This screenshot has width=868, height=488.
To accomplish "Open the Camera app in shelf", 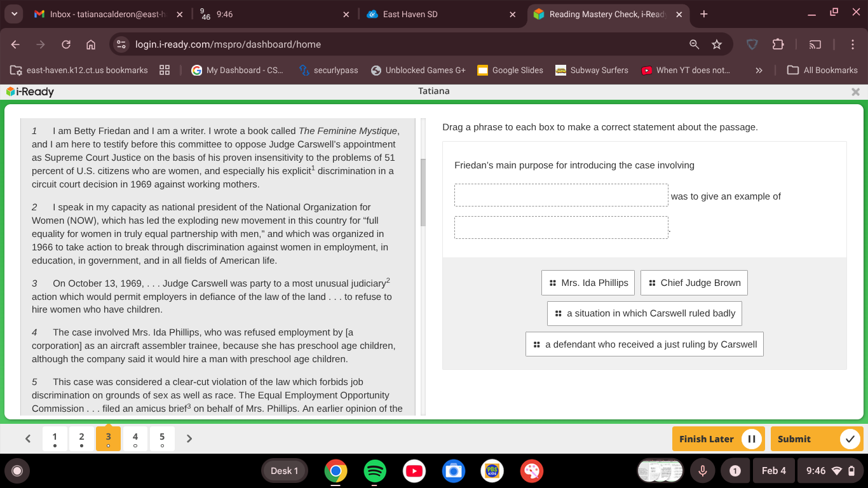I will pos(453,471).
